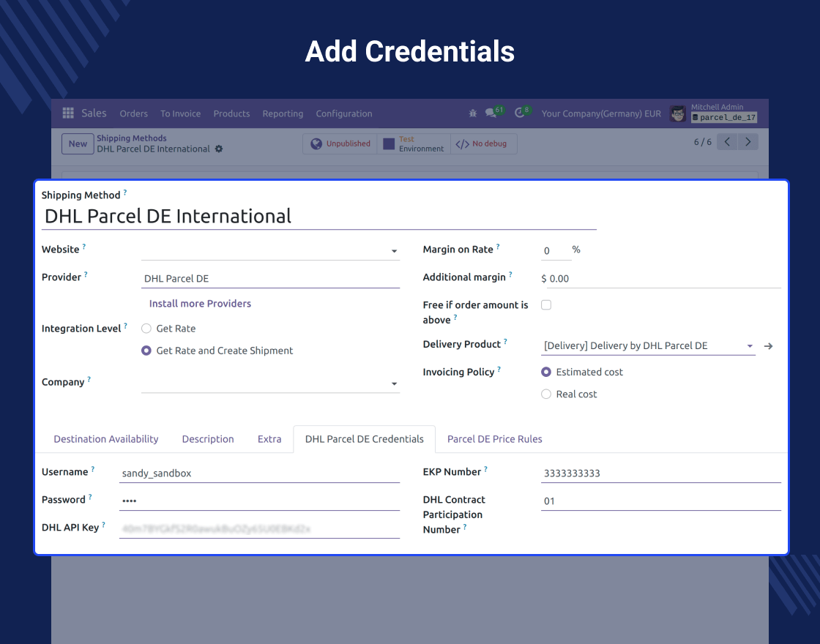Toggle No debug logging button
This screenshot has width=820, height=644.
[x=484, y=143]
